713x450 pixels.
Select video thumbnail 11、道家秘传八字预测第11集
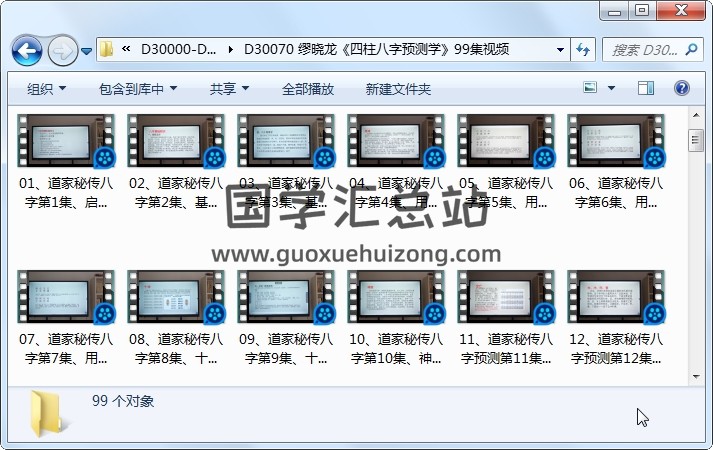click(506, 297)
